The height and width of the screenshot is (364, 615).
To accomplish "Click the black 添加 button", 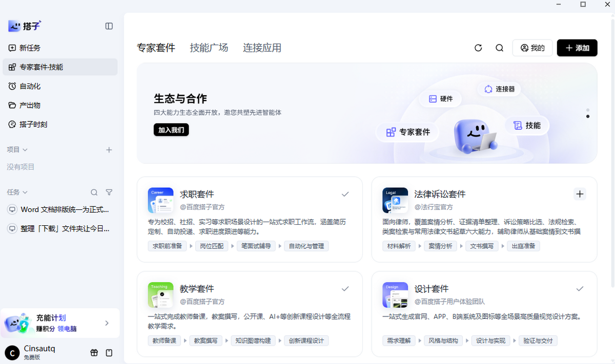I will click(x=577, y=48).
